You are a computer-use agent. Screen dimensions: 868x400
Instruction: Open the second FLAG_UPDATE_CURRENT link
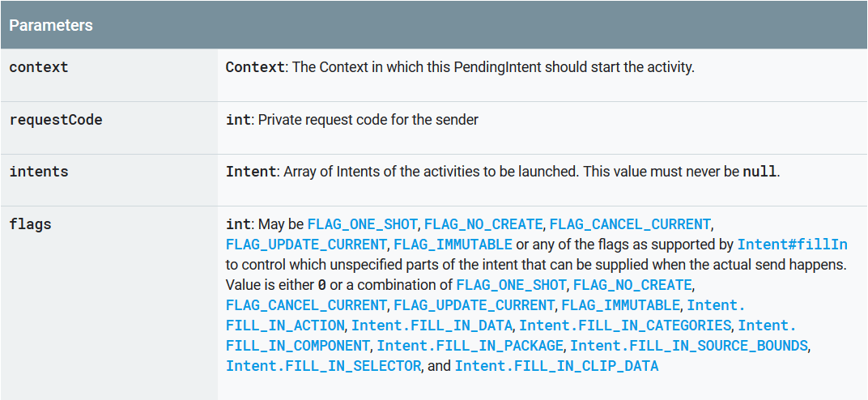474,305
